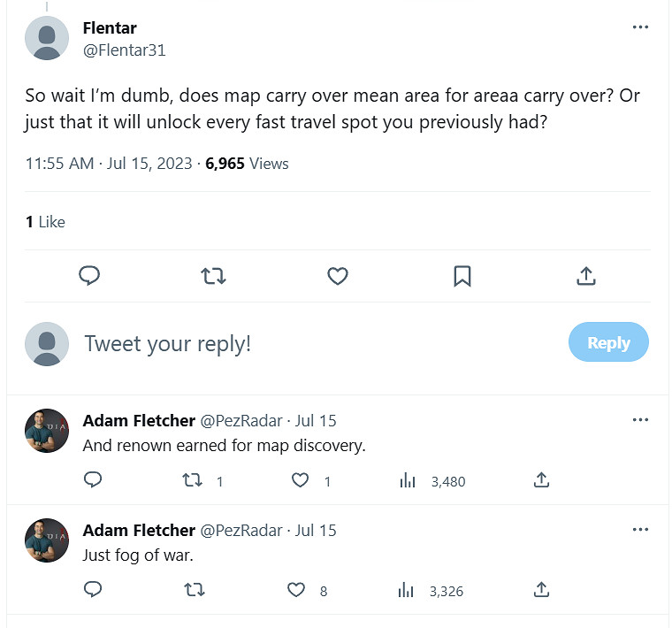Share Flentar's main tweet
Image resolution: width=672 pixels, height=628 pixels.
(x=585, y=277)
